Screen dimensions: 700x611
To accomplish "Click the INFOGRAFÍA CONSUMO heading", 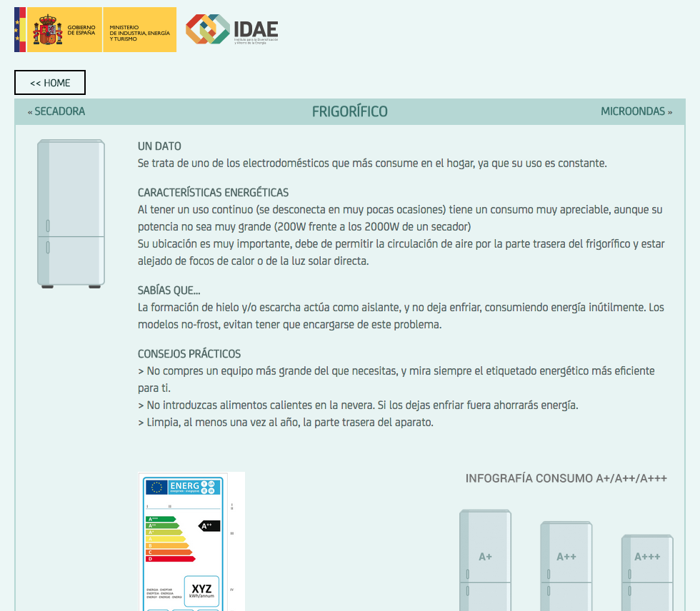I will [x=566, y=478].
